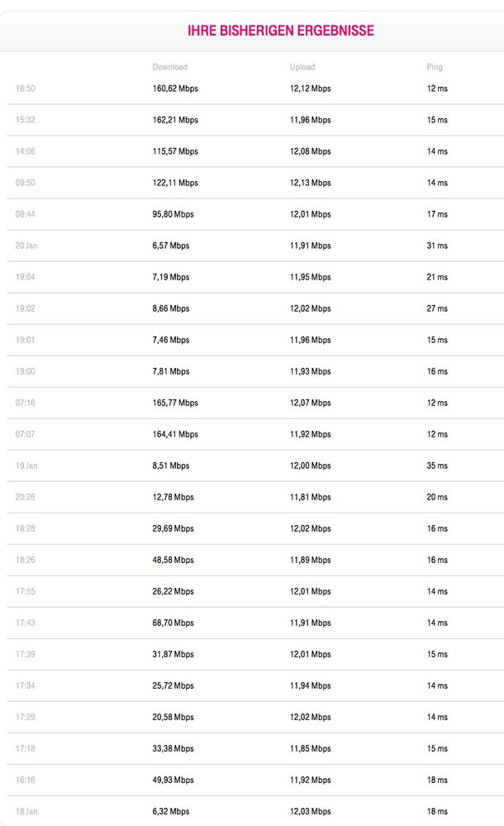
Task: Select the 95,80 Mbps download entry
Action: [173, 214]
